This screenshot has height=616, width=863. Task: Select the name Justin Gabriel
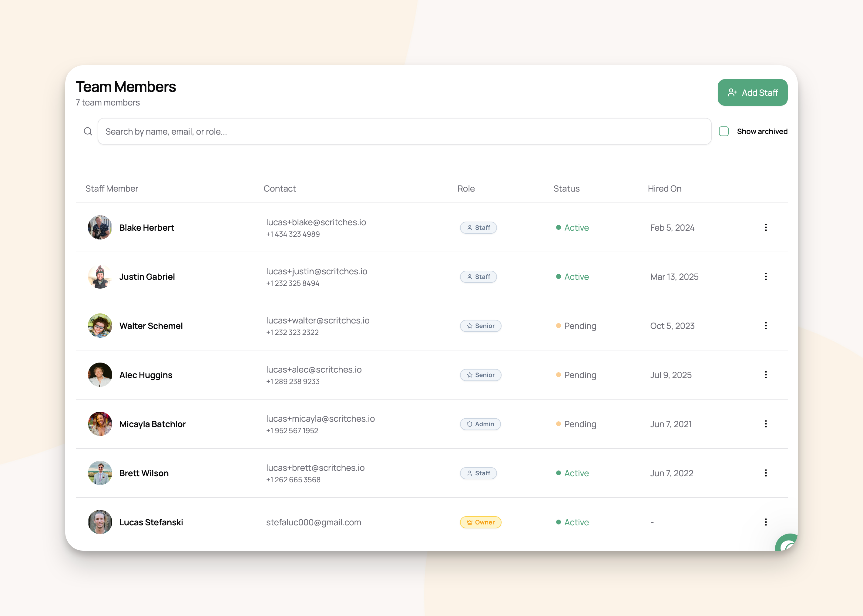(147, 277)
